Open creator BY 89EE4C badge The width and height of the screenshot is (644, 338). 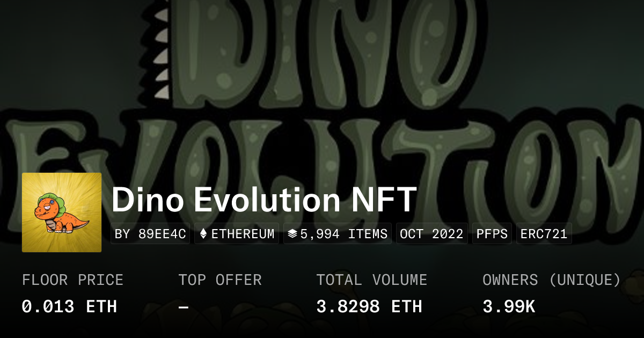pyautogui.click(x=150, y=234)
